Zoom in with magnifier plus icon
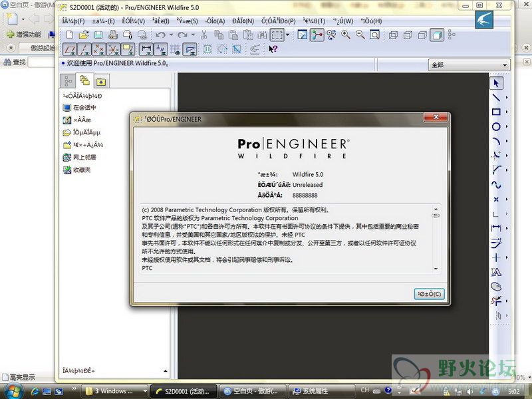 click(346, 35)
